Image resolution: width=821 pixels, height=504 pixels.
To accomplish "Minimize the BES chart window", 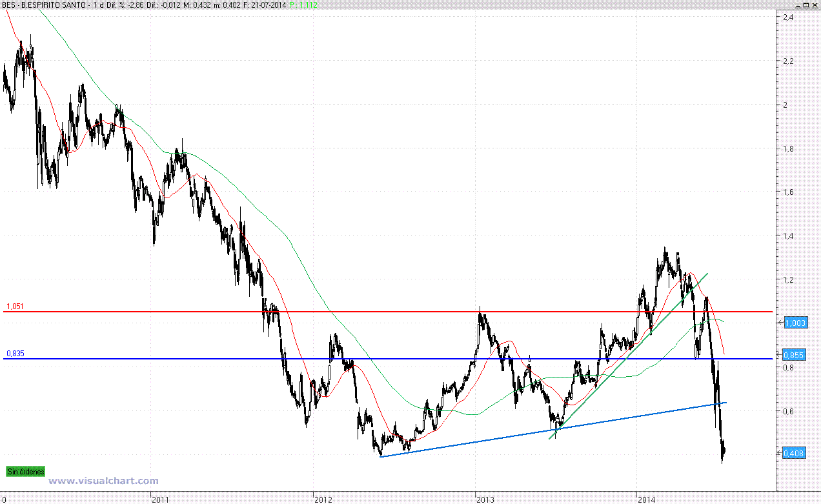I will click(798, 5).
